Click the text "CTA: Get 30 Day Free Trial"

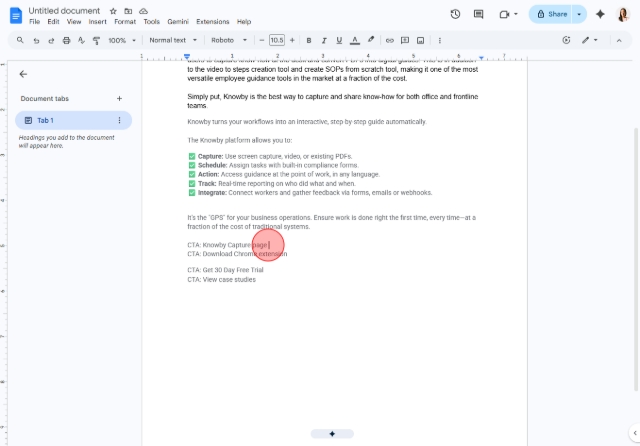225,270
